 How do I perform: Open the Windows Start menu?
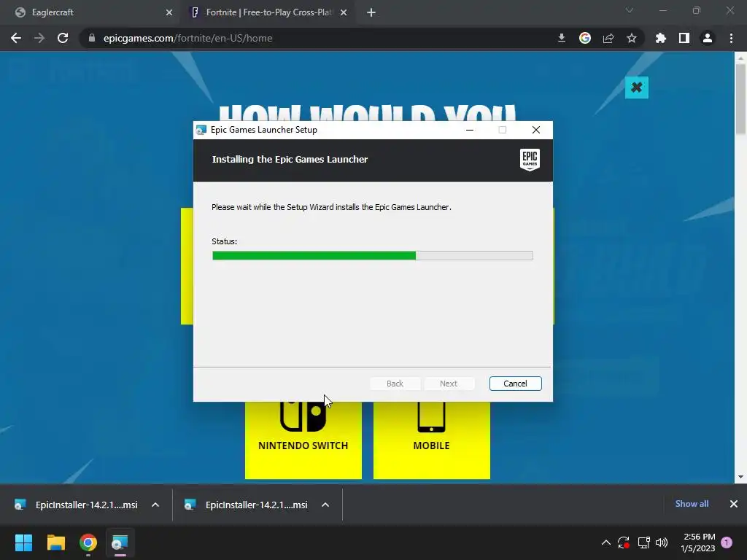tap(23, 542)
